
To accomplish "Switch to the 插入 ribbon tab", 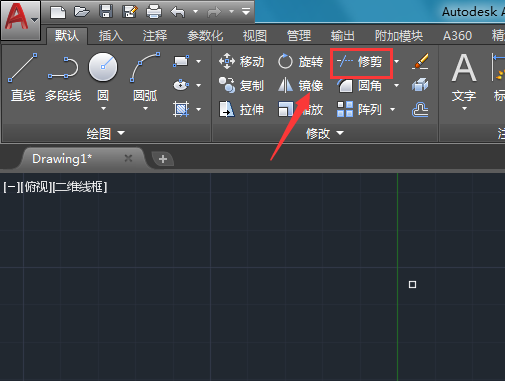I will 111,35.
